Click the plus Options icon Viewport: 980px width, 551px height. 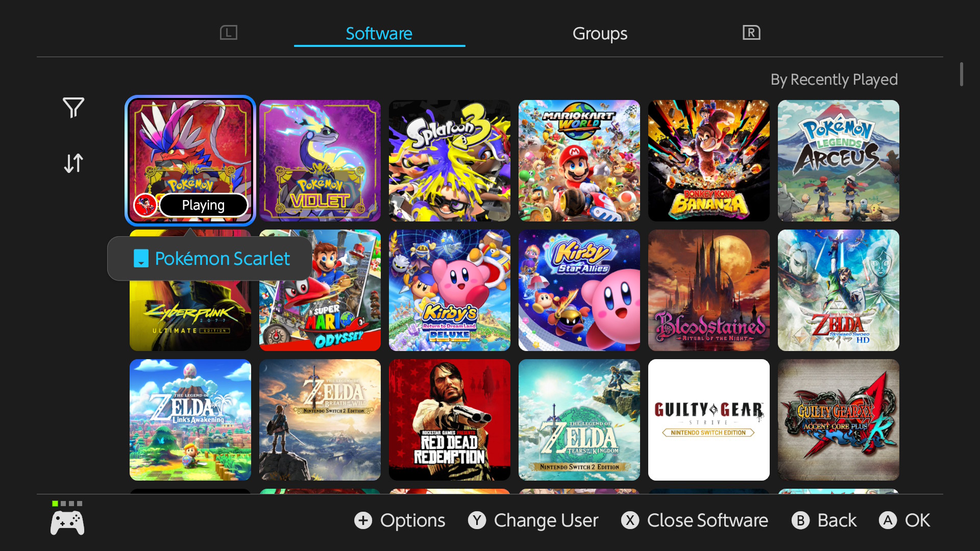(363, 520)
